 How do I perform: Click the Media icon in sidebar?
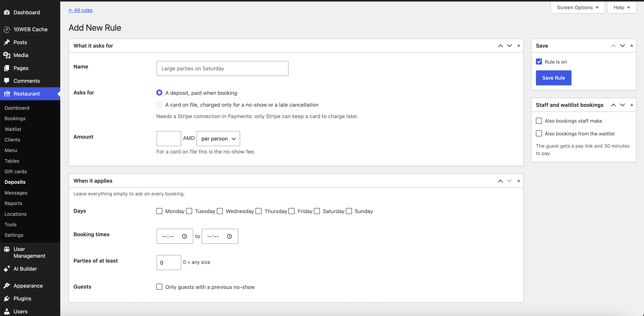7,55
